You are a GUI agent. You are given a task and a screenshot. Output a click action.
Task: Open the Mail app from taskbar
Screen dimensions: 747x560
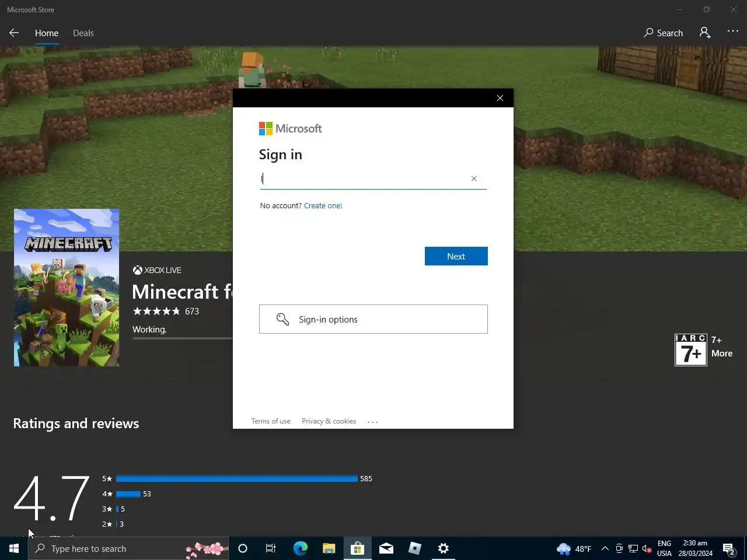386,548
